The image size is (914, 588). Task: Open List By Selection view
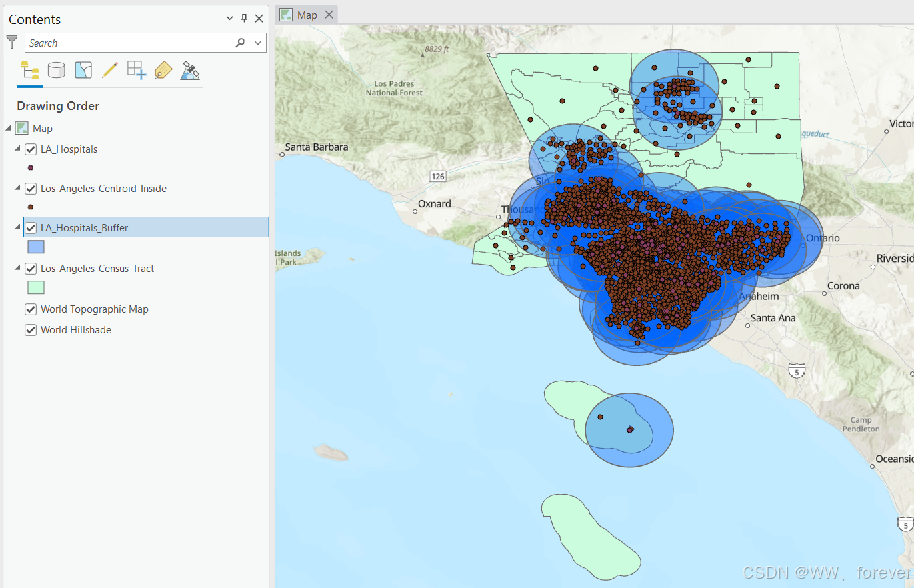click(83, 70)
